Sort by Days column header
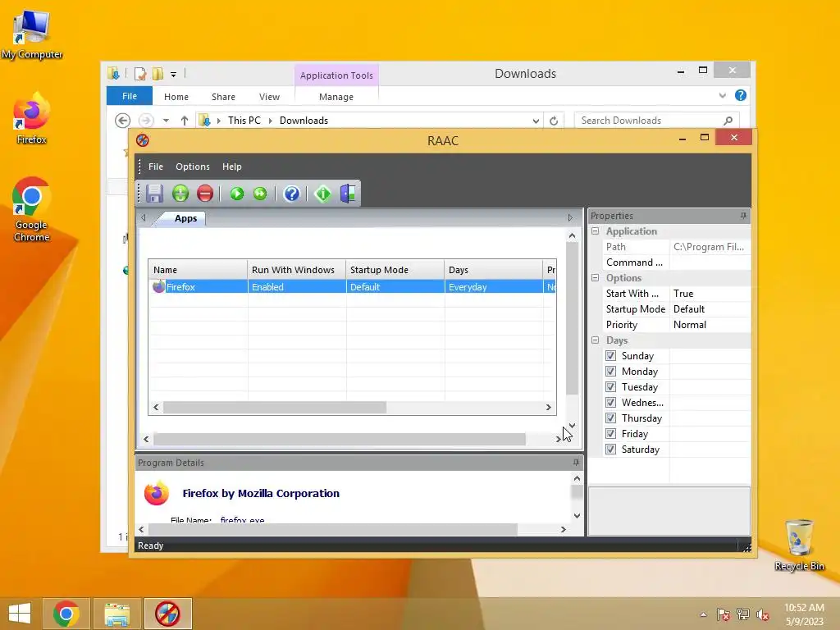Screen dimensions: 840x630 (493, 270)
